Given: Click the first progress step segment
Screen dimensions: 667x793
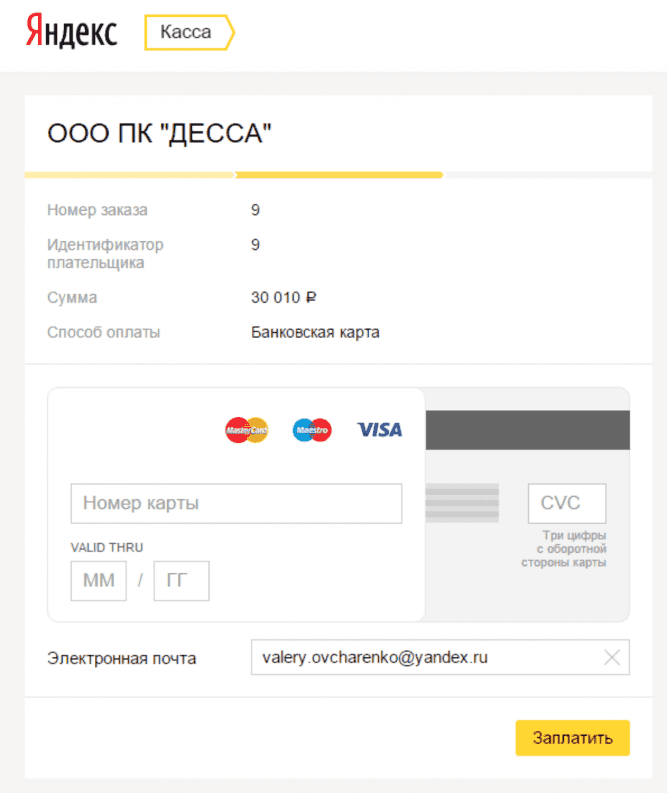Looking at the screenshot, I should point(129,175).
